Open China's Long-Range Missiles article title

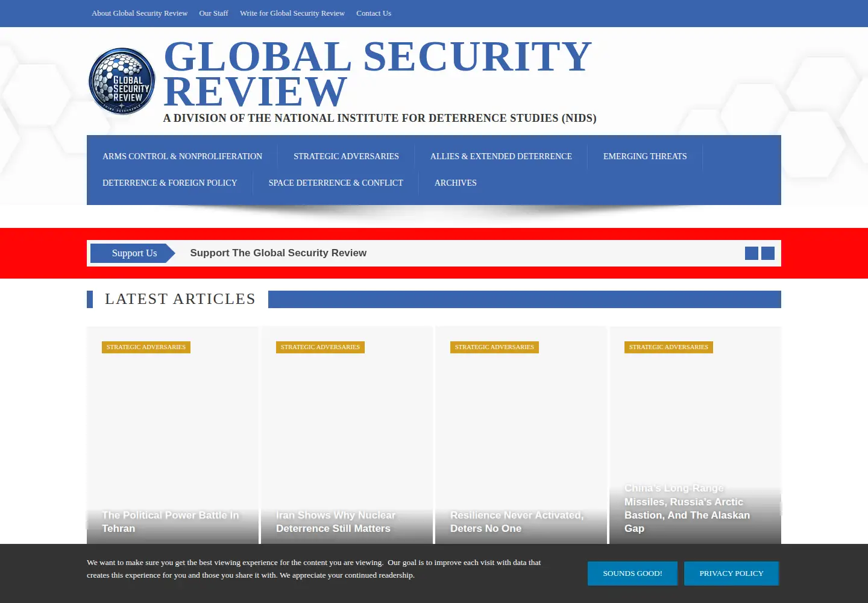click(x=687, y=508)
